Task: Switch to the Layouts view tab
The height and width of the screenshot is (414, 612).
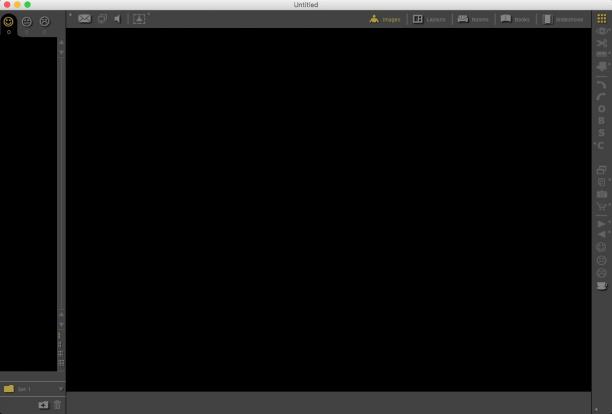Action: [429, 19]
